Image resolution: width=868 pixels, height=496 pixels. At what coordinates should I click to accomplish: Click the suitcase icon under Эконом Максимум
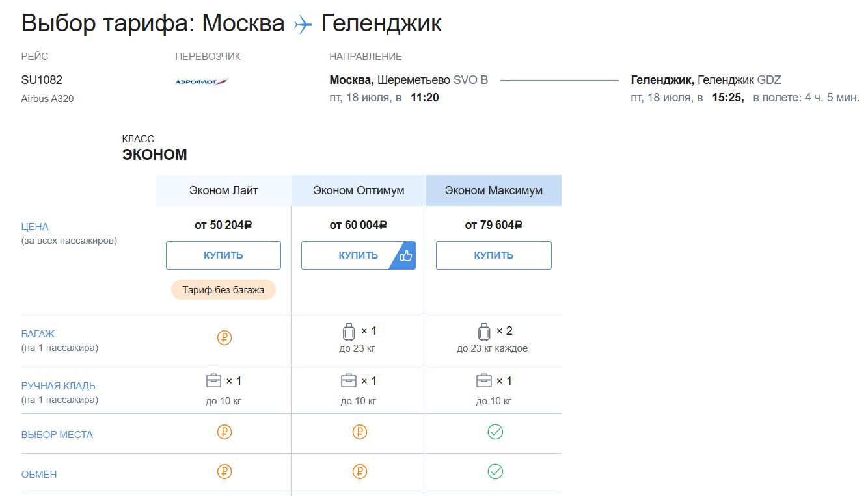[x=484, y=332]
